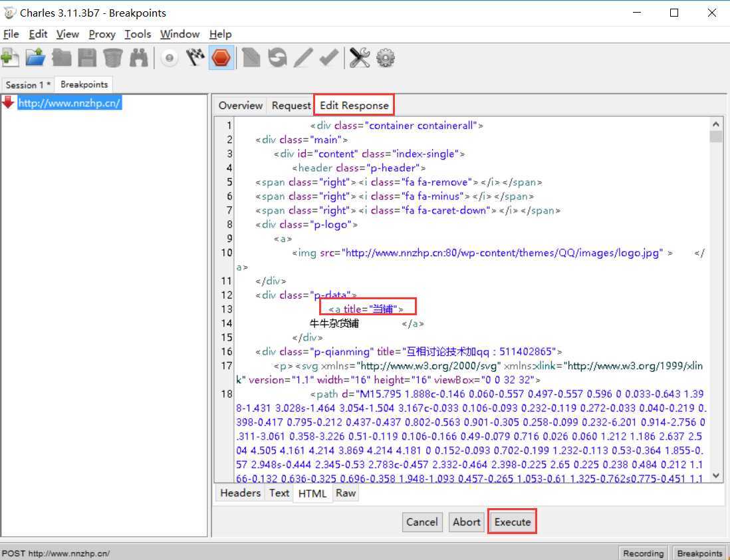Open Settings via the gear icon
The width and height of the screenshot is (730, 560).
click(x=386, y=59)
